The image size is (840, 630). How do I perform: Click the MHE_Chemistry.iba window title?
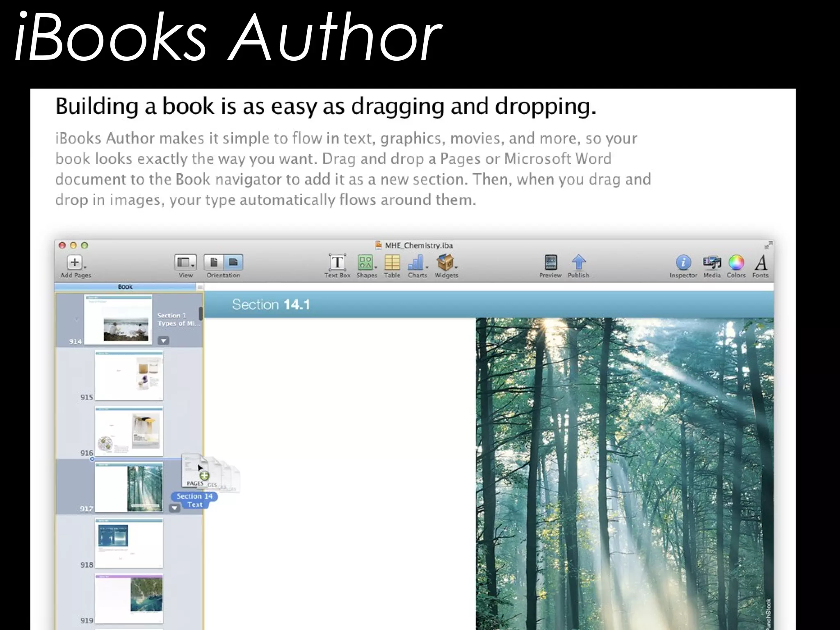pos(418,245)
